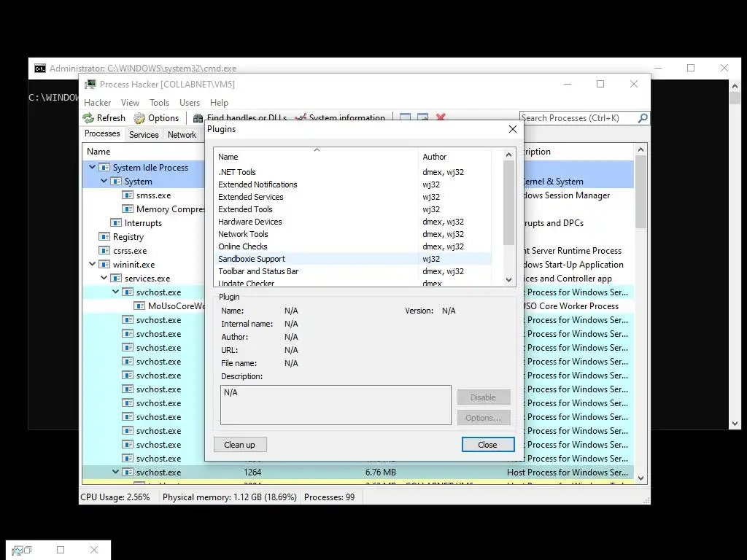Click the plugin Description text box
This screenshot has width=747, height=560.
(336, 405)
